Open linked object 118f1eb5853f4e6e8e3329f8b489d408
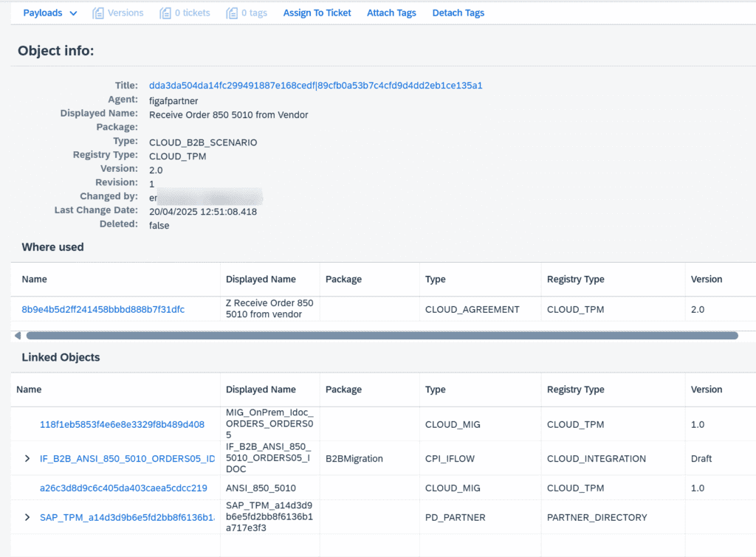 tap(122, 424)
